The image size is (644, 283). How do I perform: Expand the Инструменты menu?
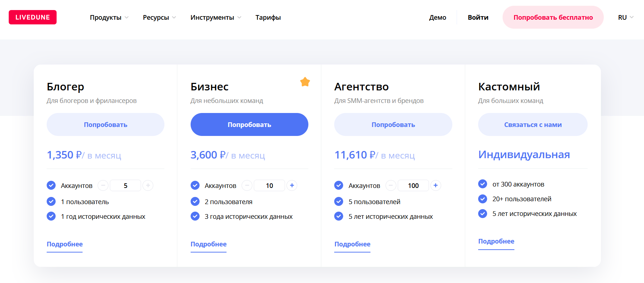[x=216, y=18]
